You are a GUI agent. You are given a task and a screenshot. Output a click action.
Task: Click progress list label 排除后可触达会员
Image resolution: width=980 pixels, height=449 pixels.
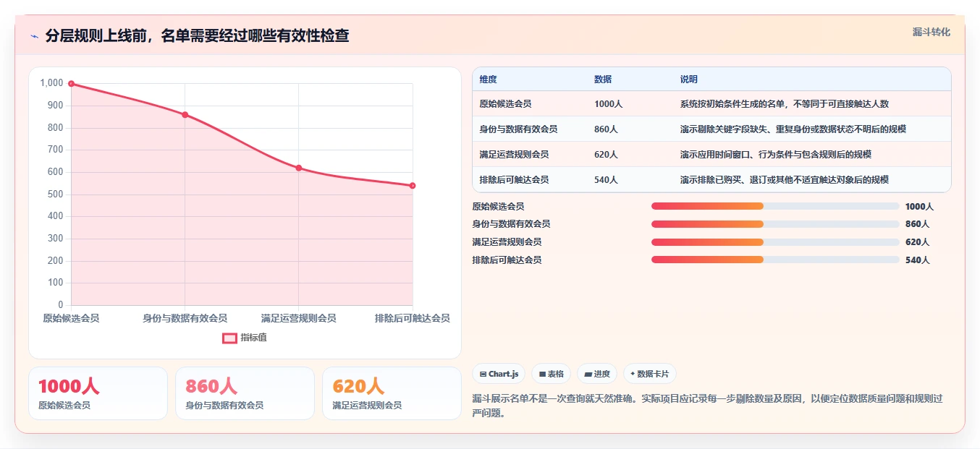click(x=507, y=260)
